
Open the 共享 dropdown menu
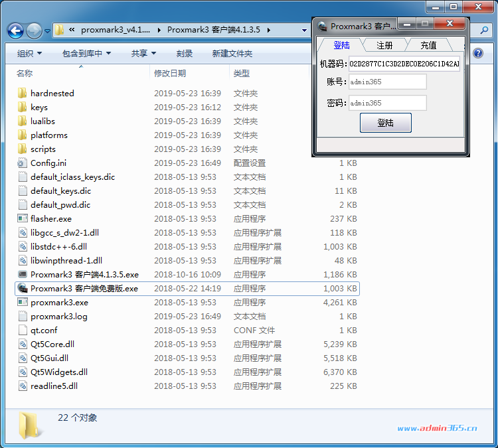[x=143, y=53]
